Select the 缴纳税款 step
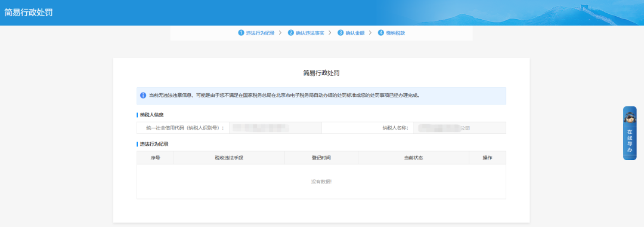Image resolution: width=644 pixels, height=227 pixels. tap(395, 33)
